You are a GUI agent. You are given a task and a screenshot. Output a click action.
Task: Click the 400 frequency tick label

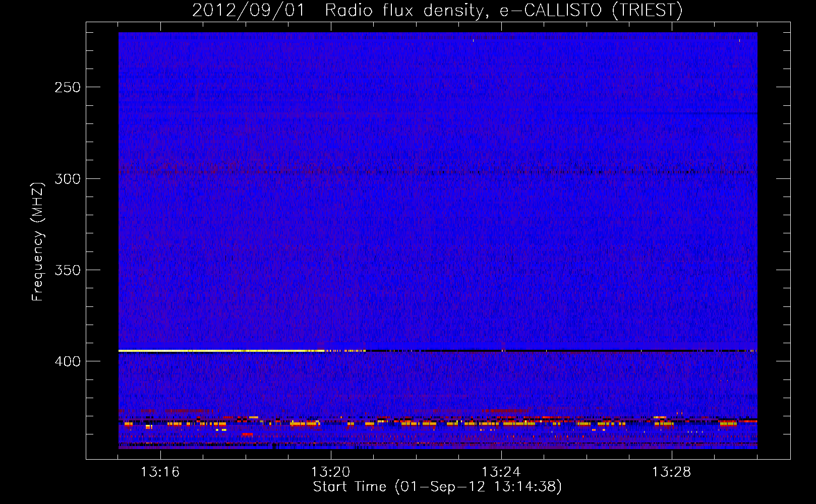[68, 361]
